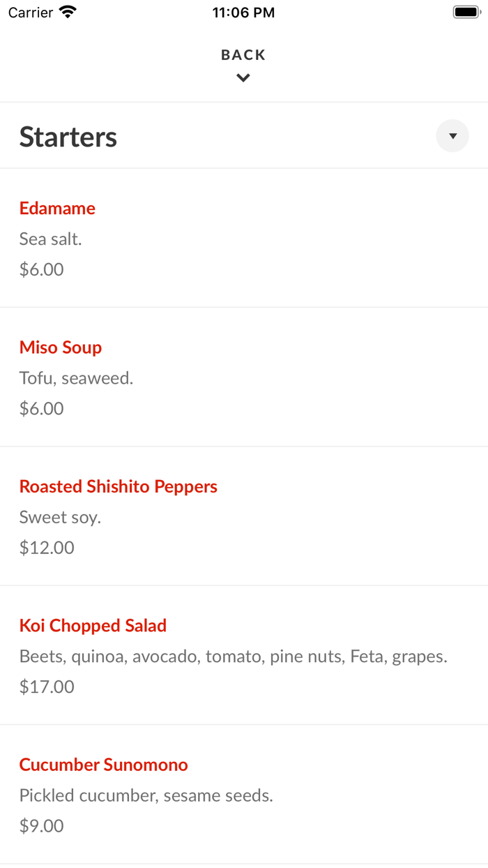The width and height of the screenshot is (488, 868).
Task: Open the Koi Chopped Salad item
Action: coord(93,625)
